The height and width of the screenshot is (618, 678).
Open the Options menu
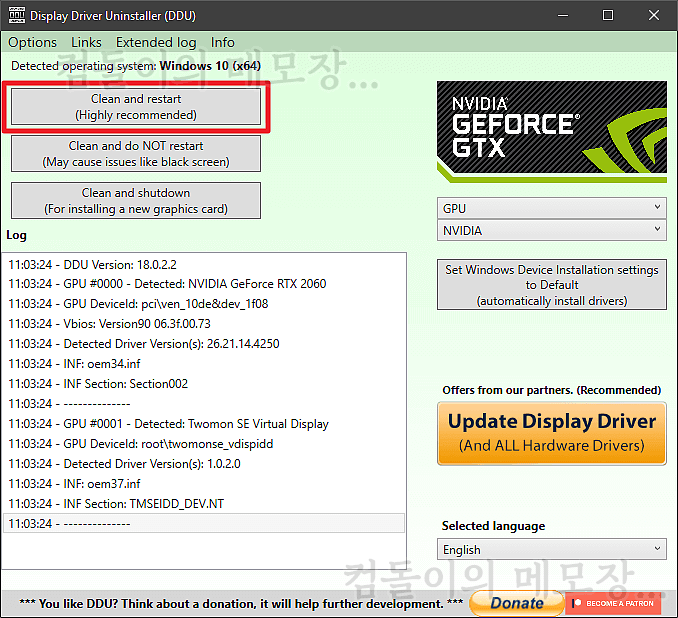[x=32, y=42]
